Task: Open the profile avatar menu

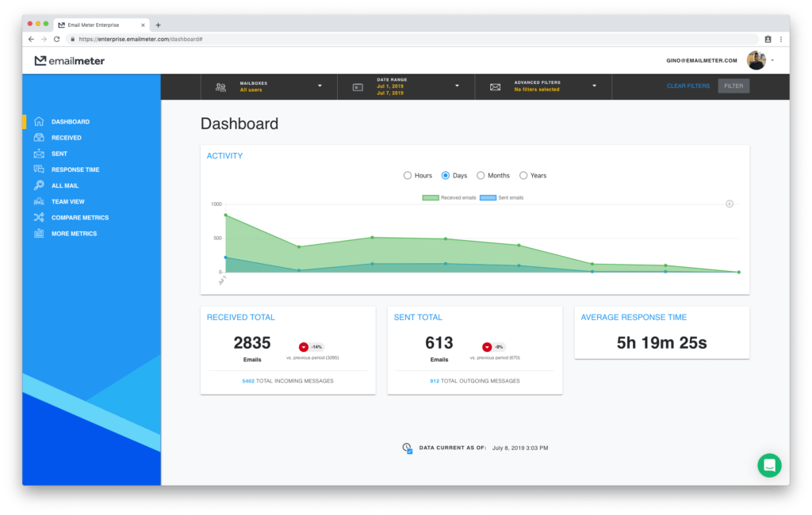Action: point(756,59)
